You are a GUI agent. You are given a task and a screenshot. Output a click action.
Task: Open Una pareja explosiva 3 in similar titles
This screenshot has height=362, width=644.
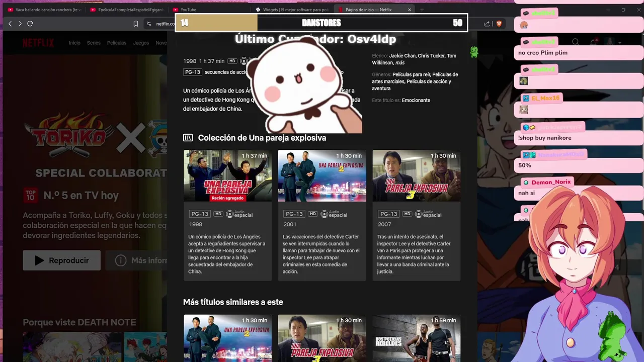pos(322,338)
